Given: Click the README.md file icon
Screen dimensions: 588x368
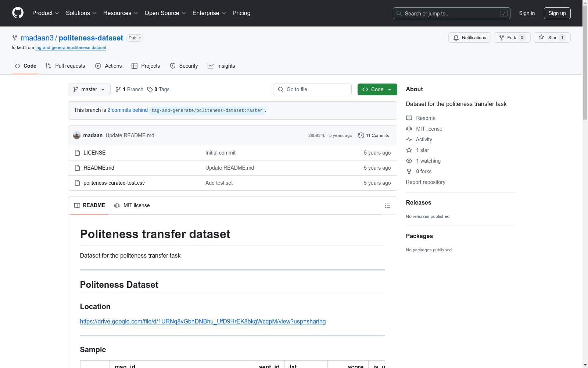Looking at the screenshot, I should [77, 168].
